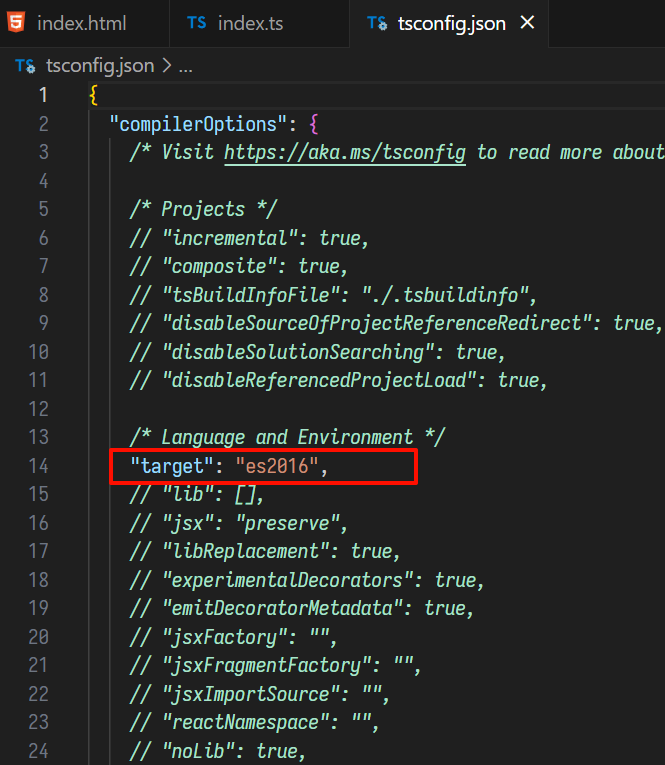Click the HTML5 icon on index.html tab
The width and height of the screenshot is (665, 765).
tap(16, 23)
